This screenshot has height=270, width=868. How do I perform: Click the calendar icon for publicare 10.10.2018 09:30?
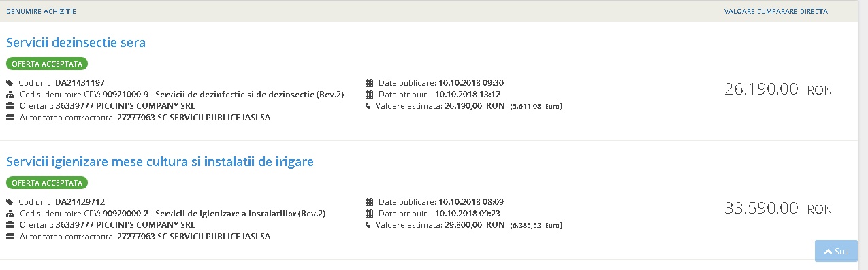click(370, 83)
